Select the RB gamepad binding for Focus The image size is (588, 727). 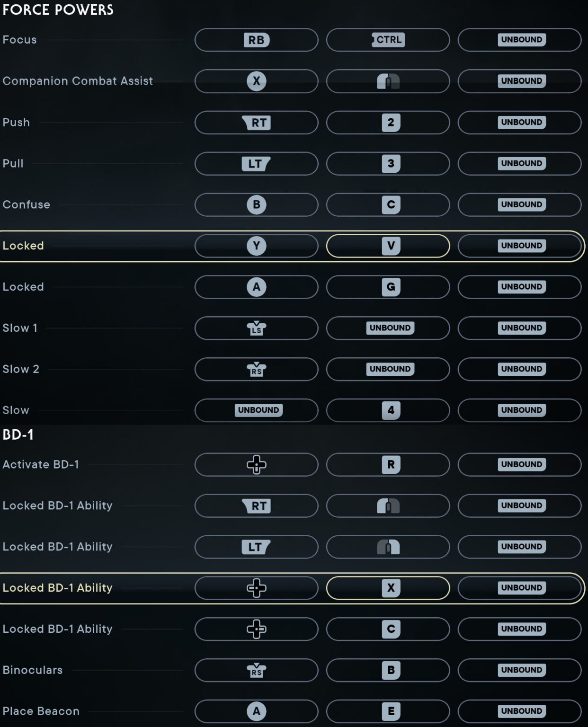(x=256, y=40)
